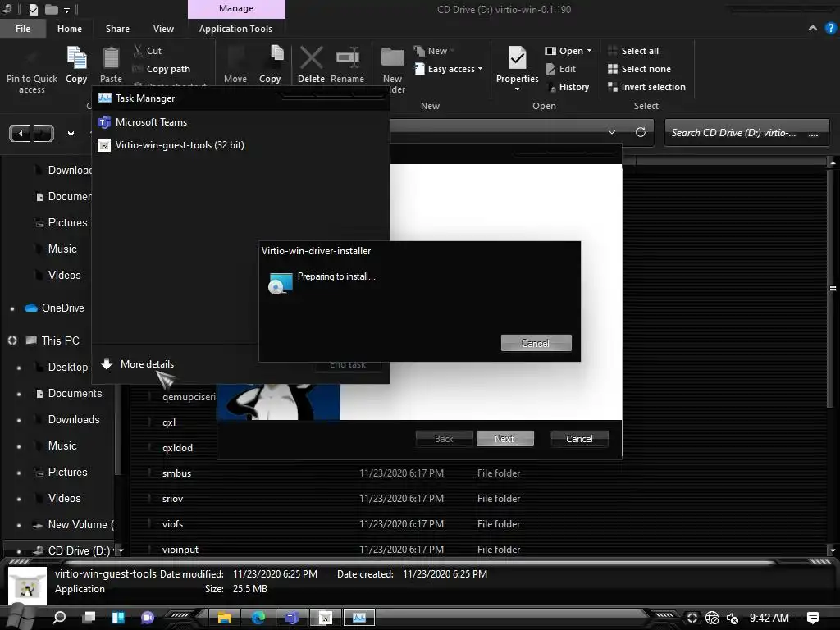
Task: Open Explorer help question mark icon
Action: [830, 29]
